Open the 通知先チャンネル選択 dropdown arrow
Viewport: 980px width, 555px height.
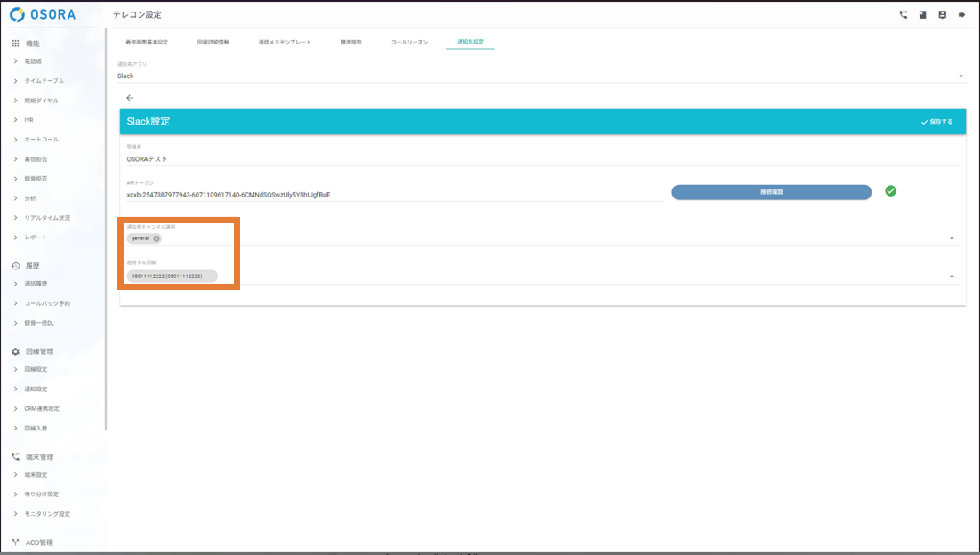952,239
